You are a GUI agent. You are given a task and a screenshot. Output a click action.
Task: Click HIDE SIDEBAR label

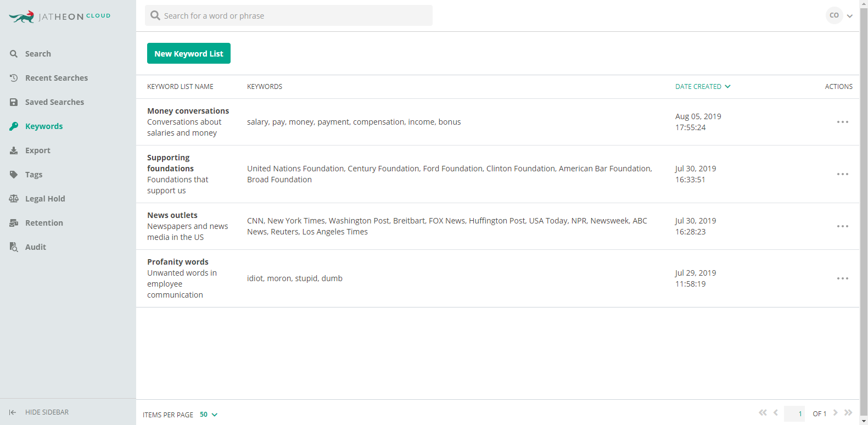(47, 412)
